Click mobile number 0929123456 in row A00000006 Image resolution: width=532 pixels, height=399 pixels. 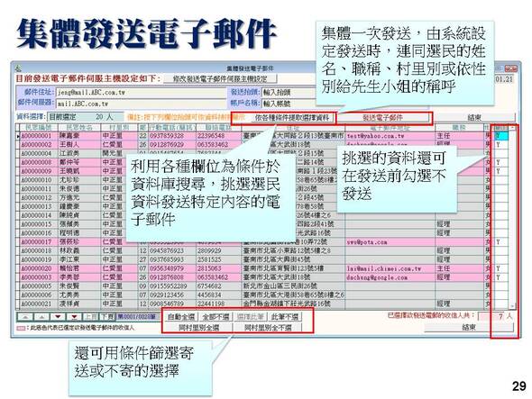click(167, 295)
